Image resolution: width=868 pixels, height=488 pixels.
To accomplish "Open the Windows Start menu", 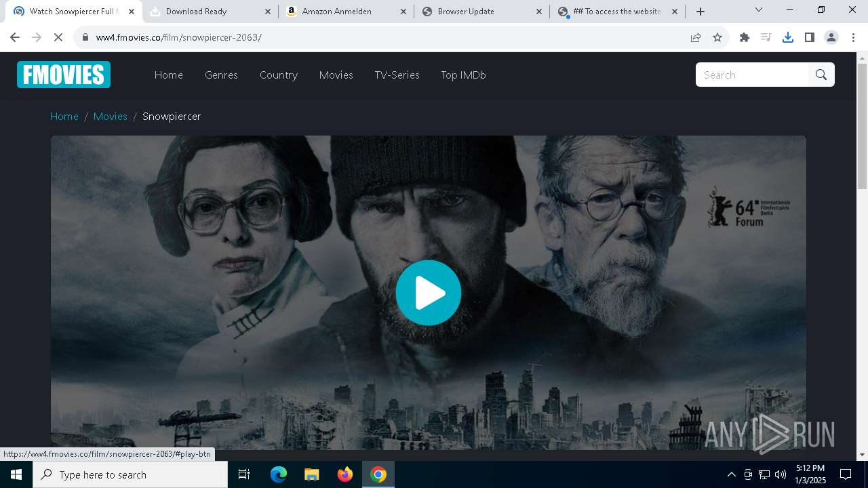I will click(x=16, y=474).
